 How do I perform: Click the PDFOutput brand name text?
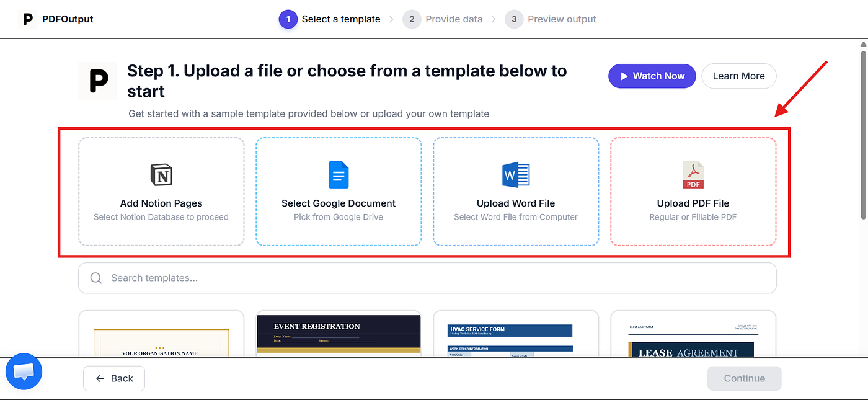tap(68, 19)
